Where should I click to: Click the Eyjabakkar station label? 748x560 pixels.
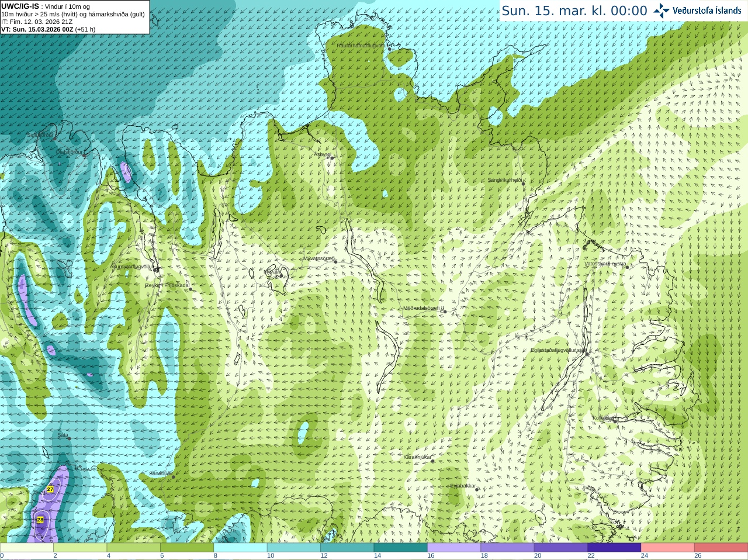pyautogui.click(x=463, y=486)
